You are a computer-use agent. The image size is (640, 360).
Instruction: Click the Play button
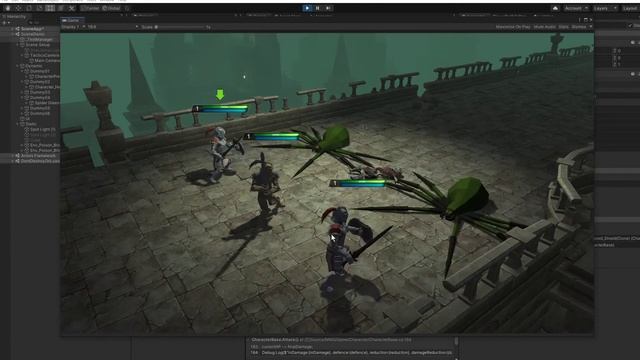point(307,8)
